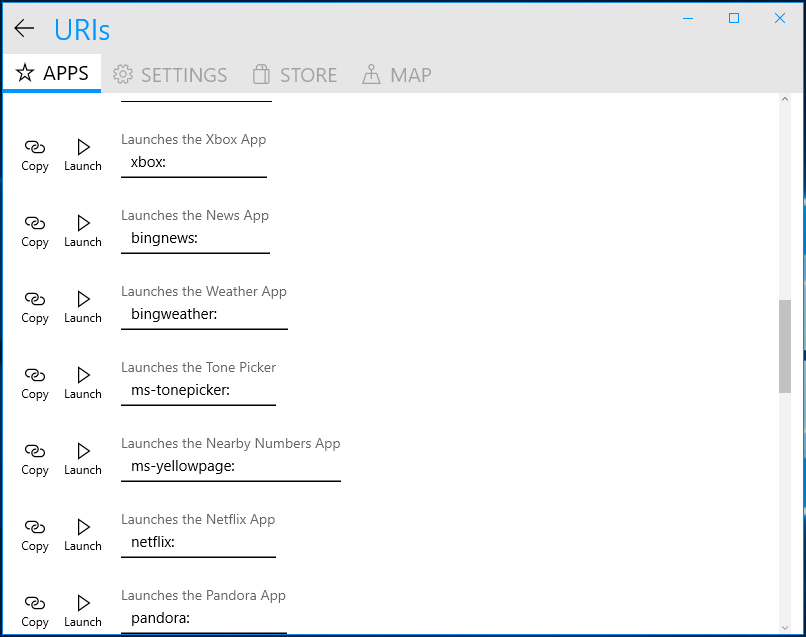Copy the xbox: URI
Screen dimensions: 806x637
[35, 155]
